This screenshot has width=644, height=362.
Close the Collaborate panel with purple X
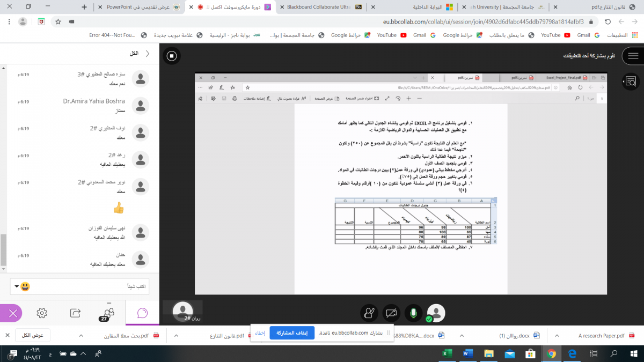13,313
